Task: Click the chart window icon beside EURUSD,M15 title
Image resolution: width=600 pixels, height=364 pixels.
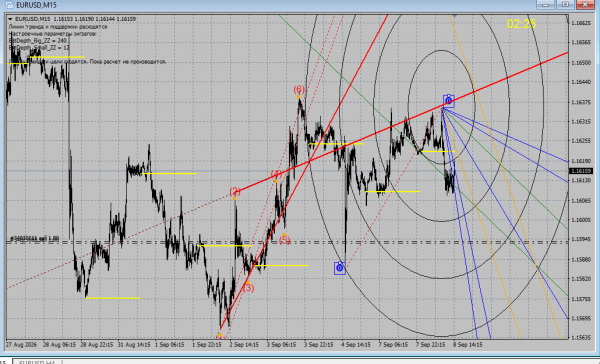Action: tap(9, 5)
